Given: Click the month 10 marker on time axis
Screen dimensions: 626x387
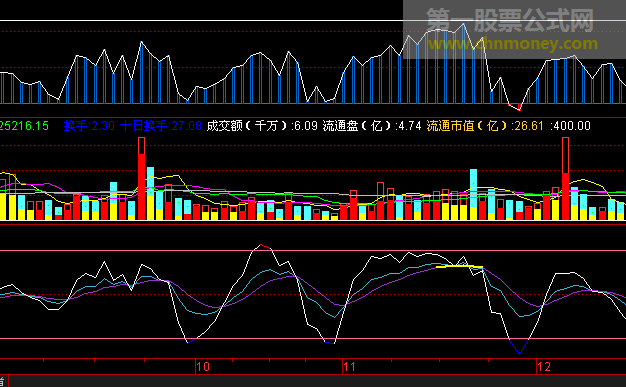Looking at the screenshot, I should [203, 367].
